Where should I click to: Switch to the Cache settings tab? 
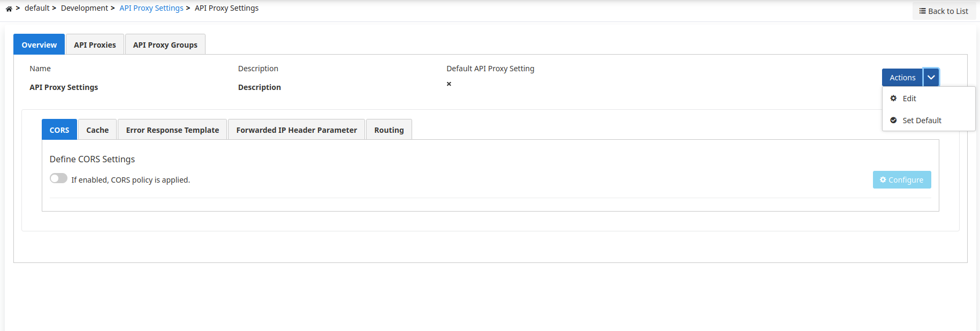[x=97, y=130]
